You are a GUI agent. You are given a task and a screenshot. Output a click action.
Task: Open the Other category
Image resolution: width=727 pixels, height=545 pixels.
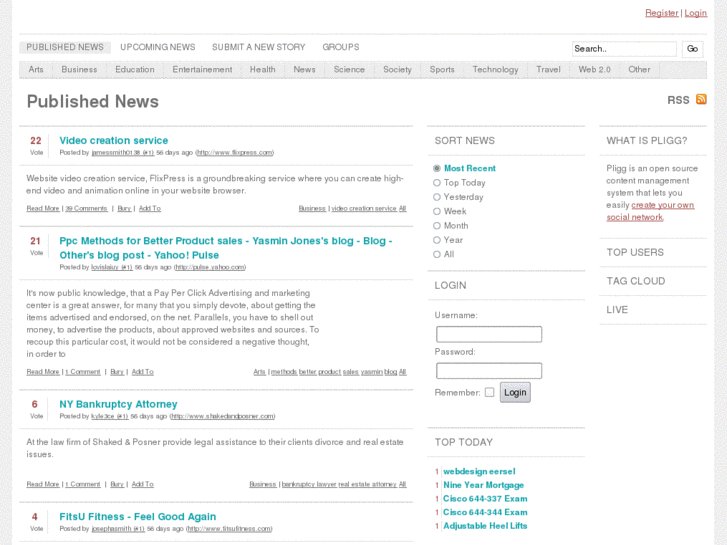click(x=639, y=70)
